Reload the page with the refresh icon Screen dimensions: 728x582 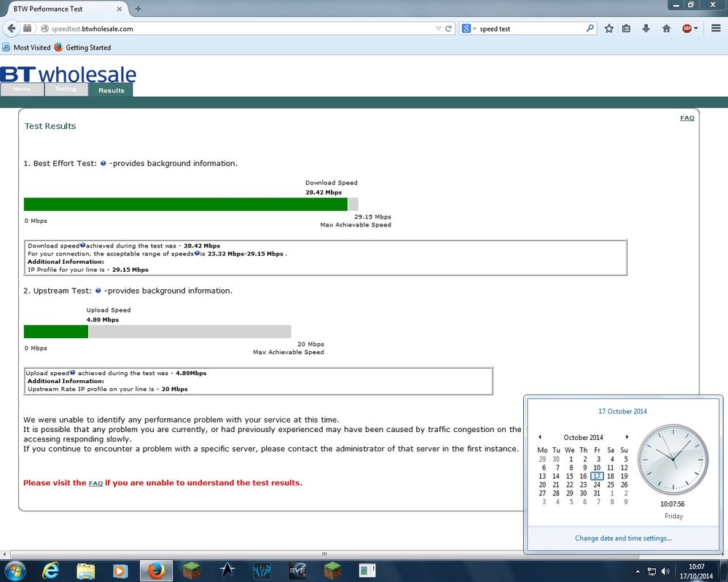448,28
